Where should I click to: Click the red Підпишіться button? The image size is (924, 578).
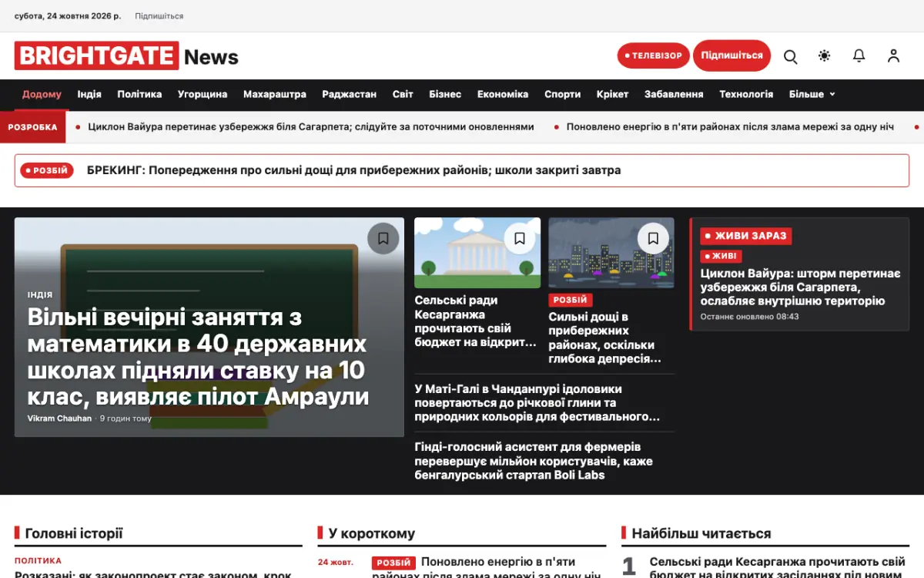[731, 55]
